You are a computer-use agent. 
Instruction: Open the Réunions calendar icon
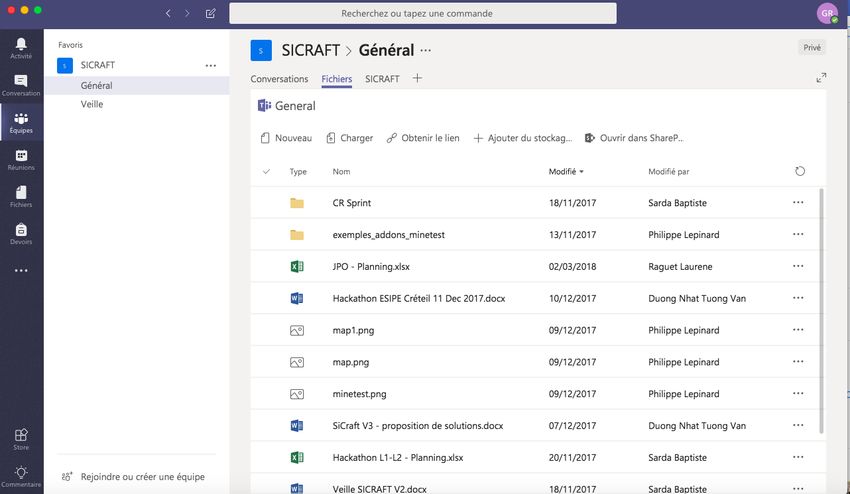click(21, 160)
